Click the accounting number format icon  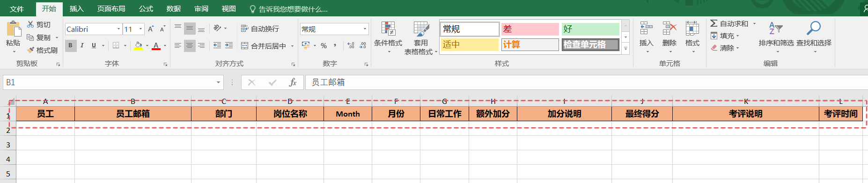tap(306, 45)
